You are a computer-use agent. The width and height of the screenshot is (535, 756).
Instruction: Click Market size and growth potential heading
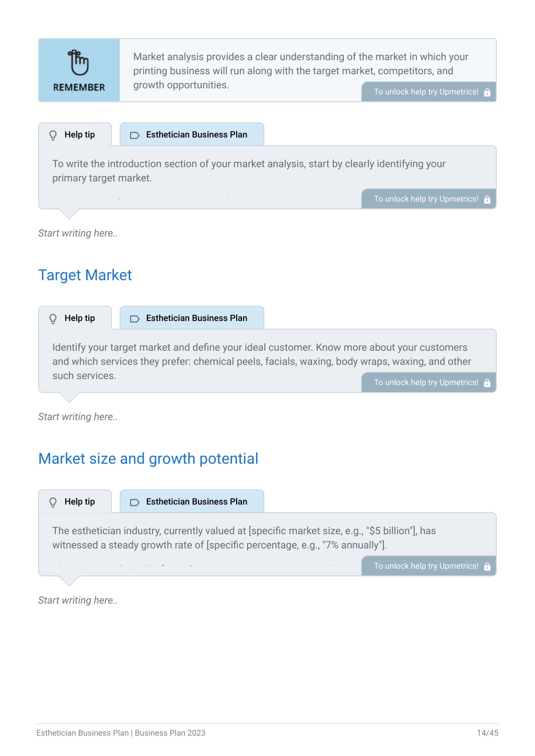coord(148,458)
